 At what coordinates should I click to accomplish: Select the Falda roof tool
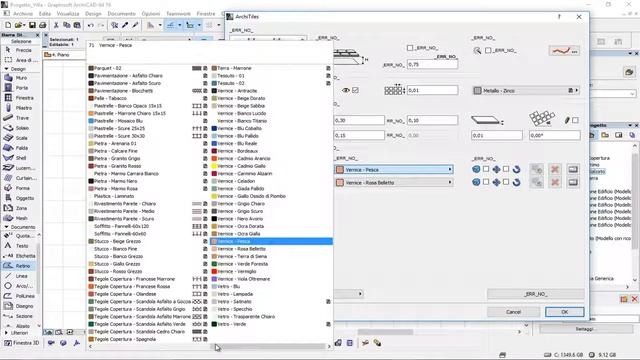coord(20,148)
